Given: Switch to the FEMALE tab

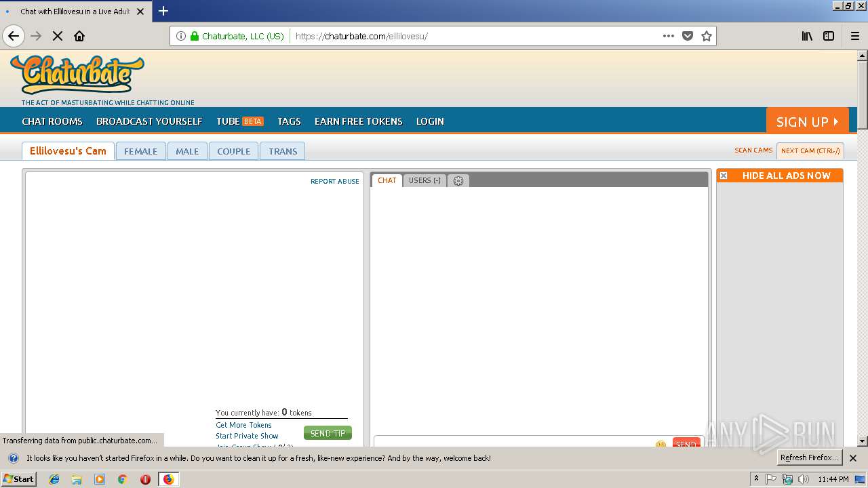Looking at the screenshot, I should click(x=140, y=151).
